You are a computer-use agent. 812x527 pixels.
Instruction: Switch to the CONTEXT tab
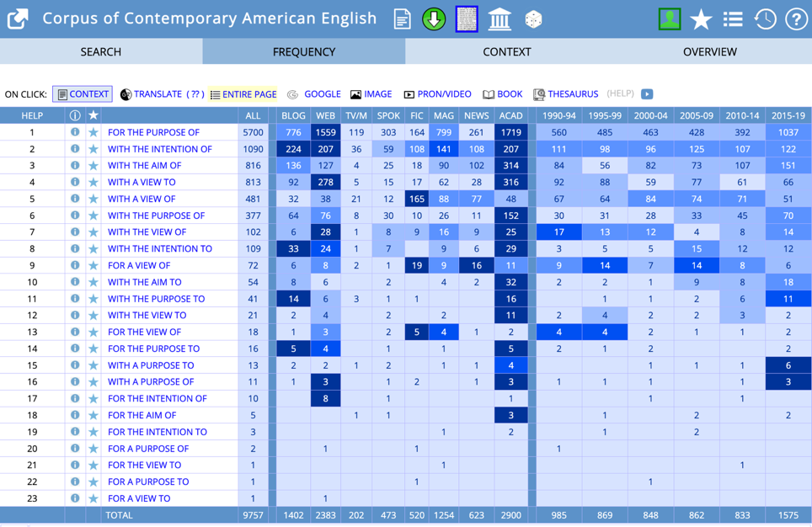coord(507,51)
